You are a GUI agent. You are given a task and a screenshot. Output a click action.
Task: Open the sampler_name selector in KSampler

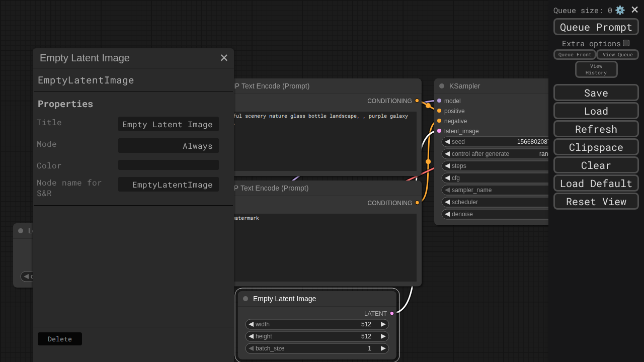click(496, 190)
